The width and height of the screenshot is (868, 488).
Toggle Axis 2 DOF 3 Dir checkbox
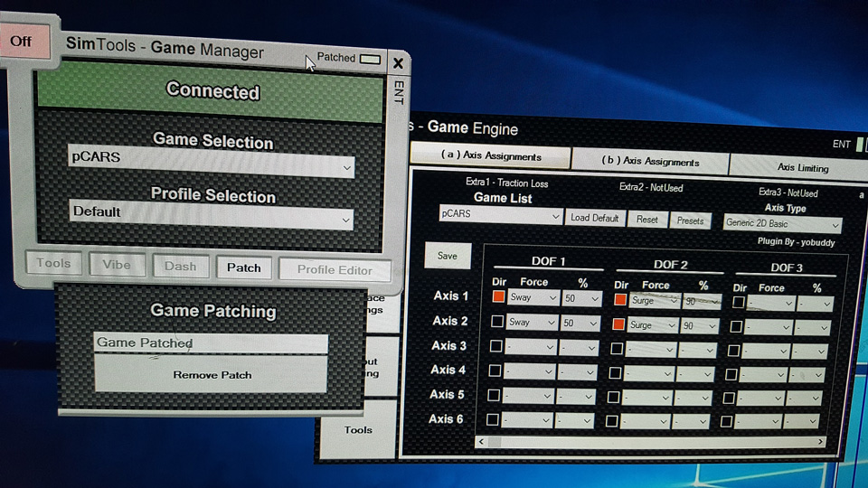tap(736, 326)
